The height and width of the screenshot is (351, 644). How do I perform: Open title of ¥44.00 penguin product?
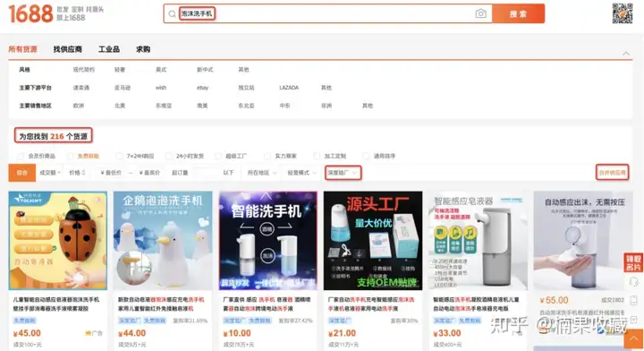[x=161, y=304]
